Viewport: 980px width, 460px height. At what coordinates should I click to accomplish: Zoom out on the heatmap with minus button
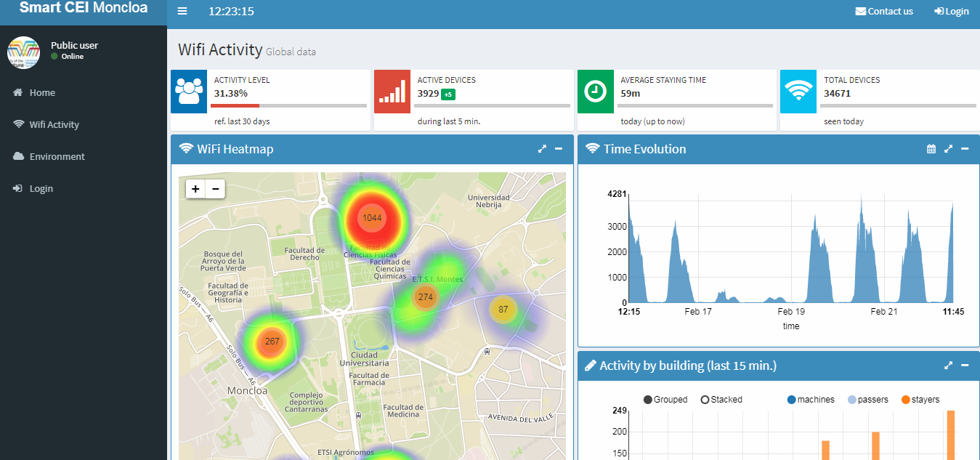[x=215, y=189]
